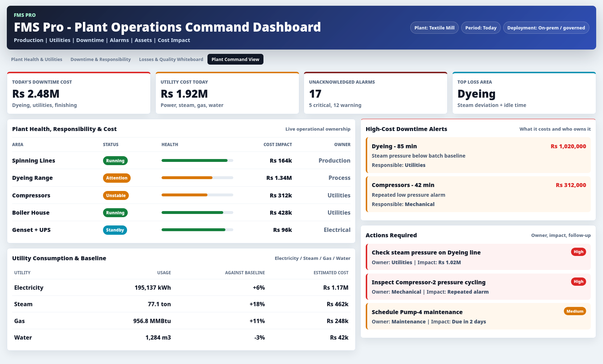Select the Water utility row
The image size is (603, 364).
(181, 337)
